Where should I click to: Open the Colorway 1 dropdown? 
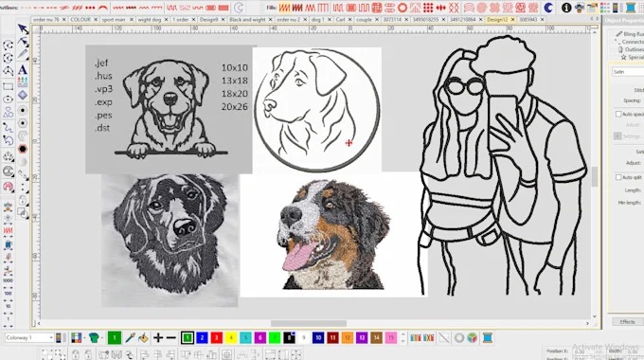[29, 338]
